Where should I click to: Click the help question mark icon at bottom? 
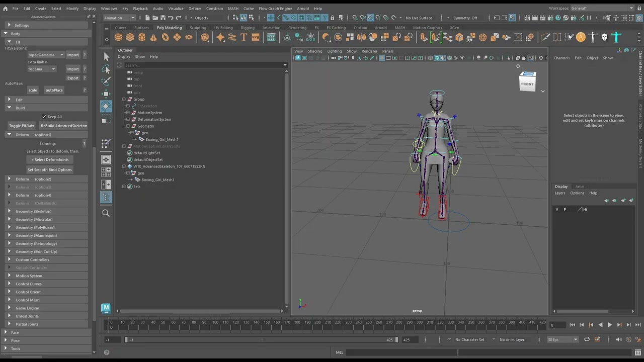pos(106,352)
